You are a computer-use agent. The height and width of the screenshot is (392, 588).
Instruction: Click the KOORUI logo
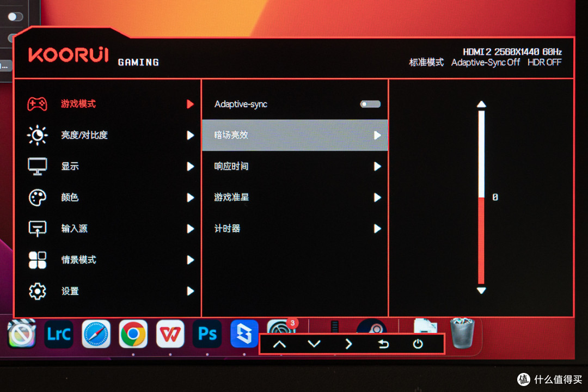coord(68,55)
